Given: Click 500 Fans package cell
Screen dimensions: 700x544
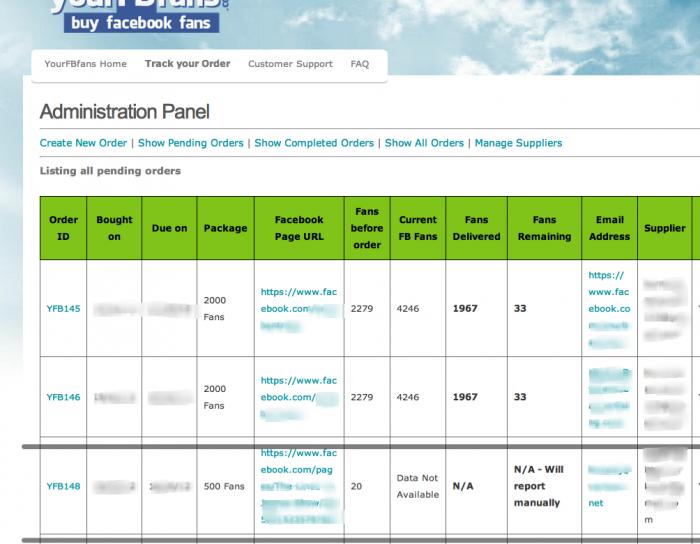Looking at the screenshot, I should point(224,486).
